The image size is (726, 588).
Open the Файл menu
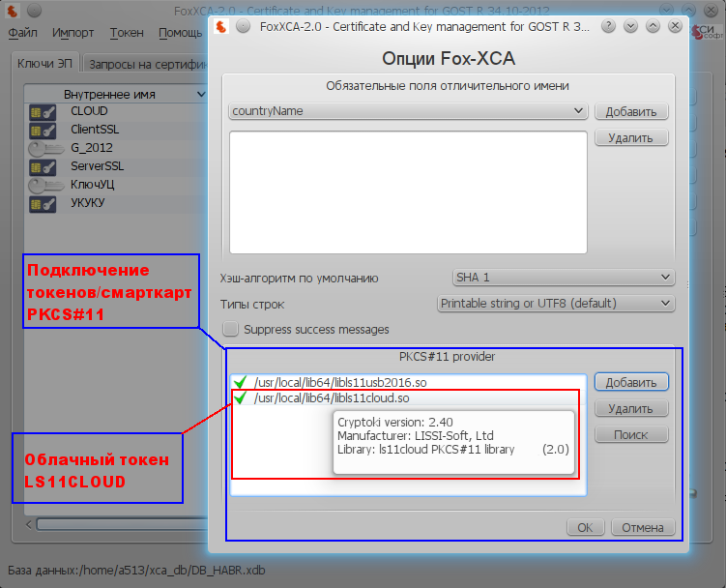pos(22,33)
